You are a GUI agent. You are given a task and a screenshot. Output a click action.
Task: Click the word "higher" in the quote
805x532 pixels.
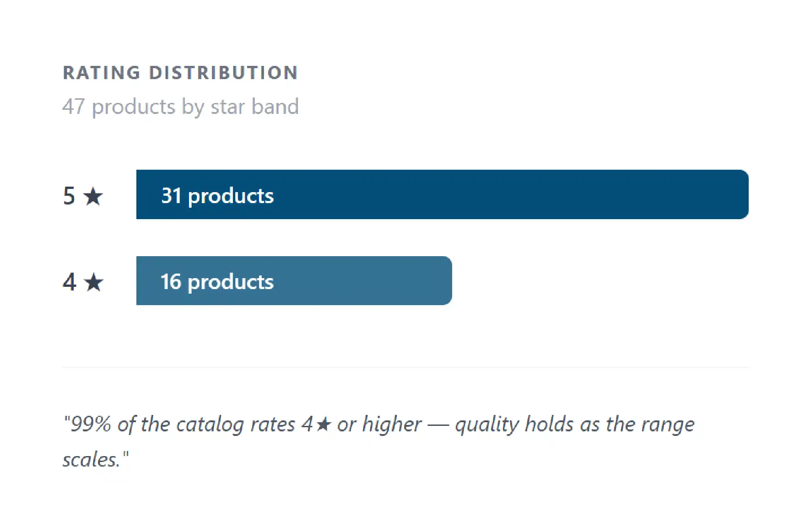(x=392, y=425)
